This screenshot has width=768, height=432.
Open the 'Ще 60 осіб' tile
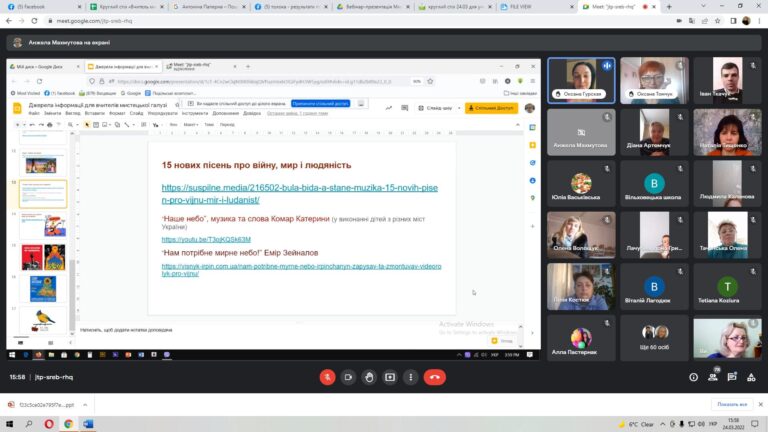point(654,338)
